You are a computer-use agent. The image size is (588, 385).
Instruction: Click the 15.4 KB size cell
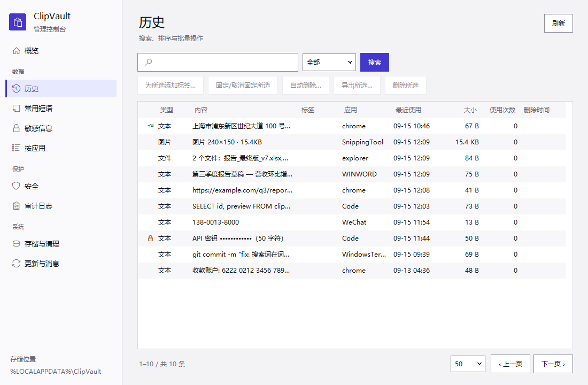click(x=467, y=142)
